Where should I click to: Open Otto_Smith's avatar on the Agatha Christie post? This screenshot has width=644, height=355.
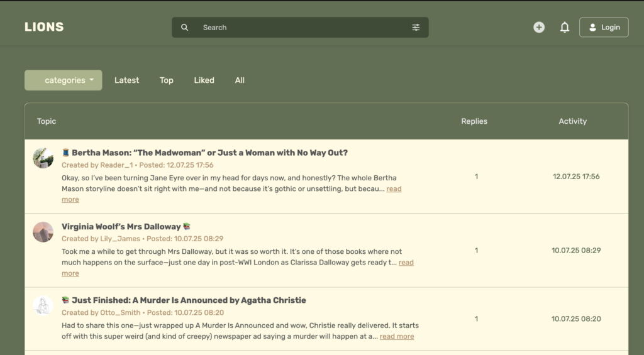pos(43,305)
